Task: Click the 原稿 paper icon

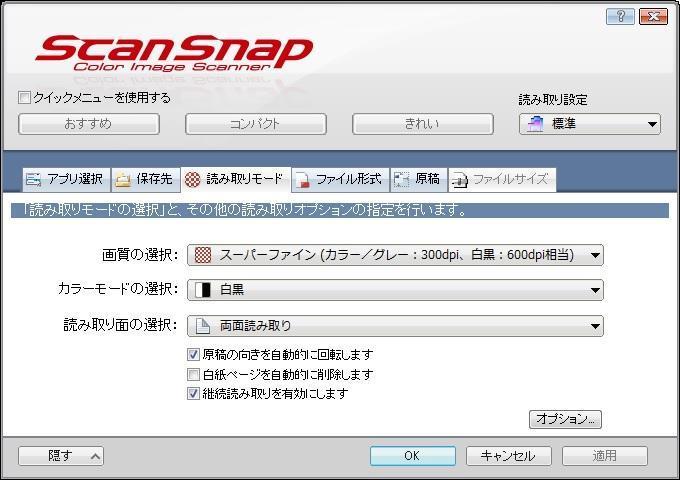Action: pos(402,179)
